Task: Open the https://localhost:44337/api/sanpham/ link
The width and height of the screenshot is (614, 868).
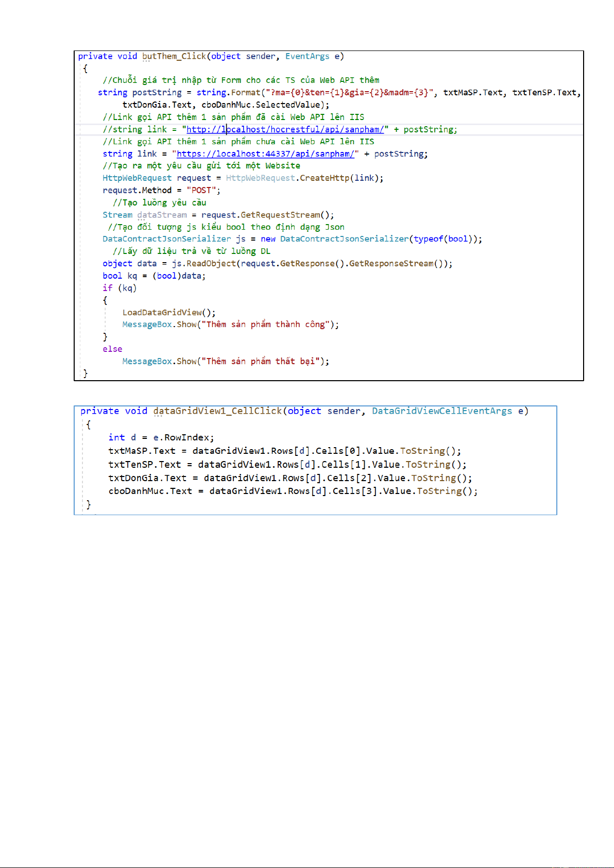Action: pyautogui.click(x=265, y=154)
